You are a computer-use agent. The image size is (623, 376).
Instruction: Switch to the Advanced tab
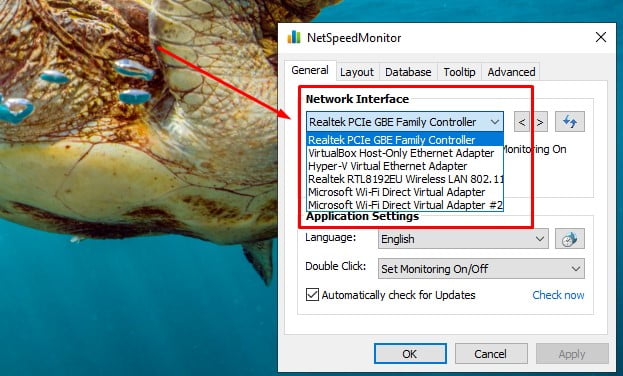[511, 72]
